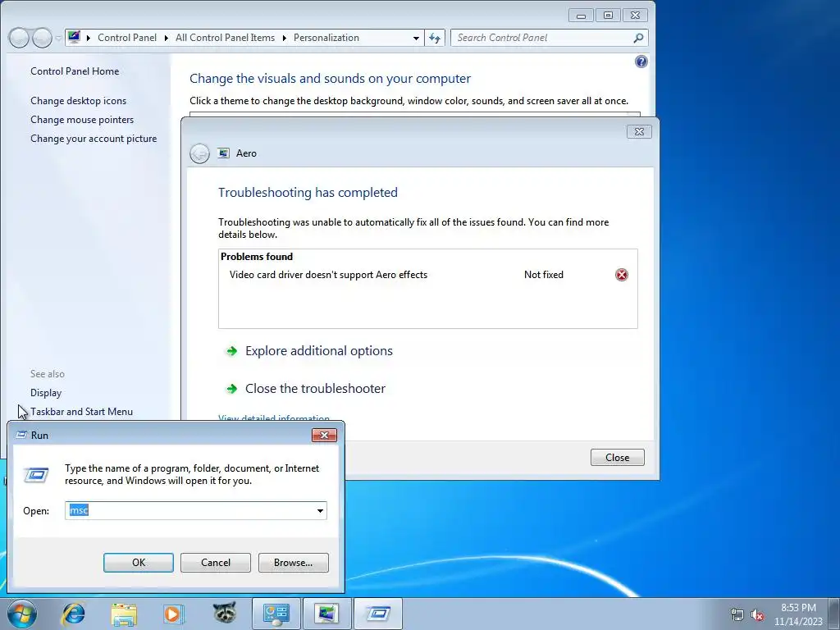
Task: Click the Problems found header
Action: tap(257, 257)
